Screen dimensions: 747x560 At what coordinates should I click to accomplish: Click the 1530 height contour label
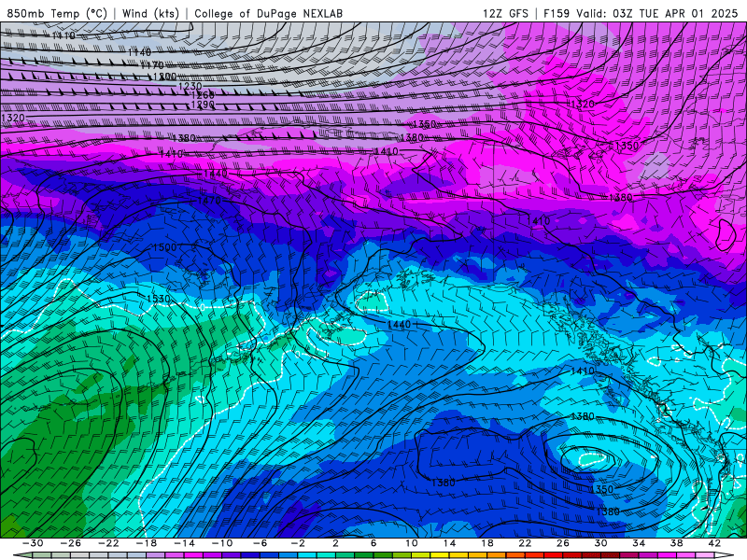point(158,299)
